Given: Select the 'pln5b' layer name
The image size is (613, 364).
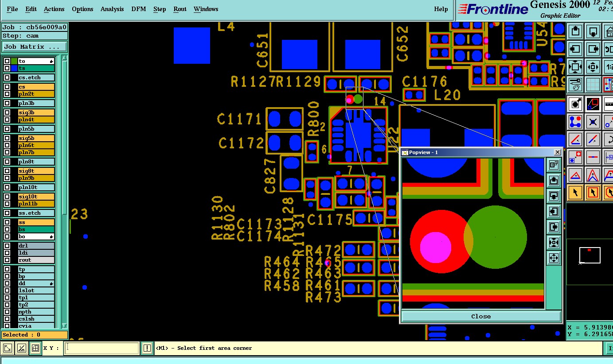Looking at the screenshot, I should [x=36, y=129].
